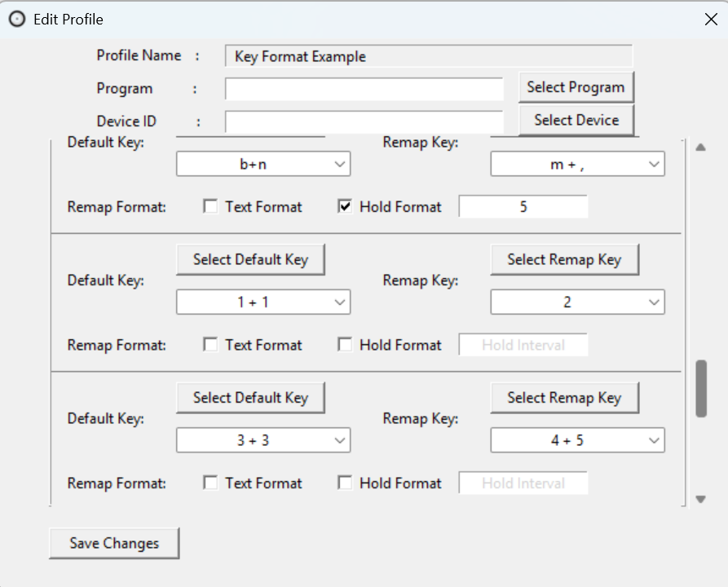Click the Device ID input field

(x=364, y=121)
